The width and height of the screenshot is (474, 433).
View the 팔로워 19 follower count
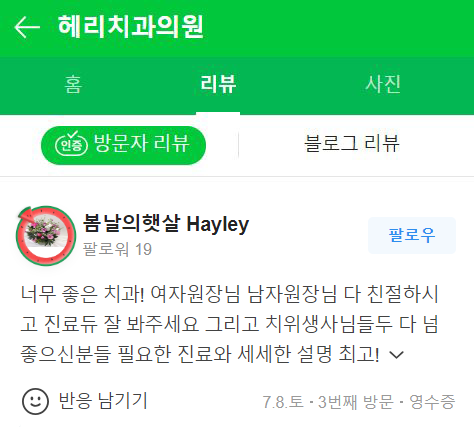pos(117,249)
